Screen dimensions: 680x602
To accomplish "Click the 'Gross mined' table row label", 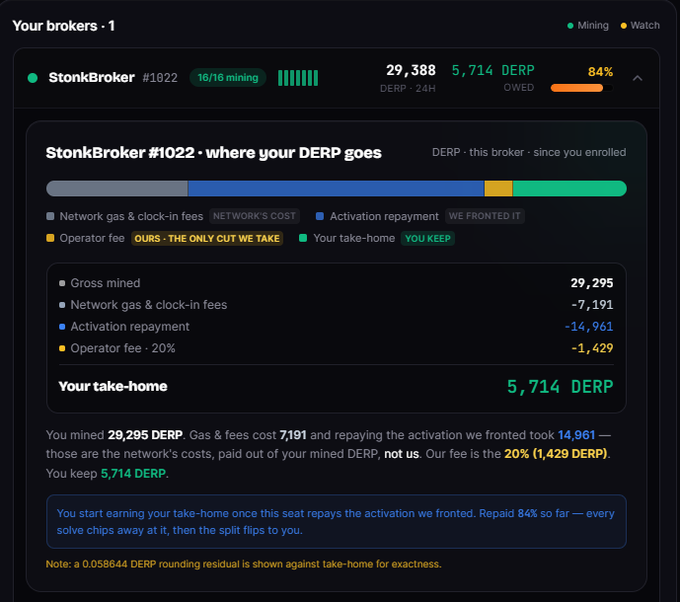I will 105,283.
